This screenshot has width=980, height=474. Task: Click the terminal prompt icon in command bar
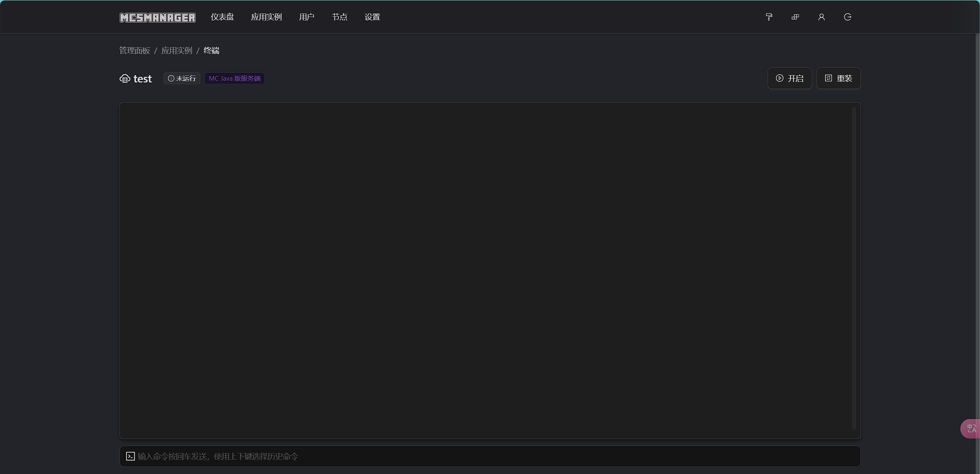(x=130, y=456)
